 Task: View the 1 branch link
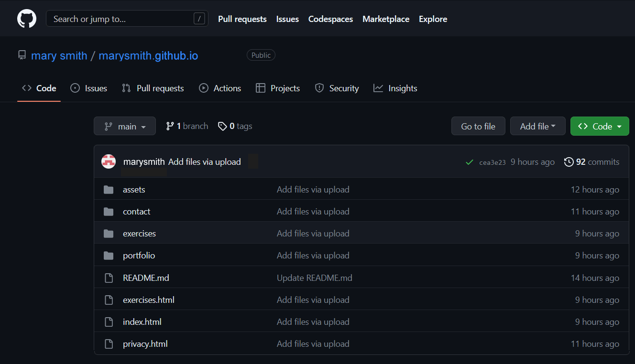pyautogui.click(x=187, y=126)
